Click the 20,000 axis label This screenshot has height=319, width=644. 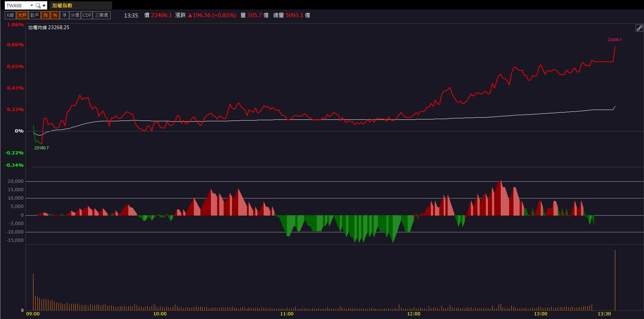(x=15, y=181)
